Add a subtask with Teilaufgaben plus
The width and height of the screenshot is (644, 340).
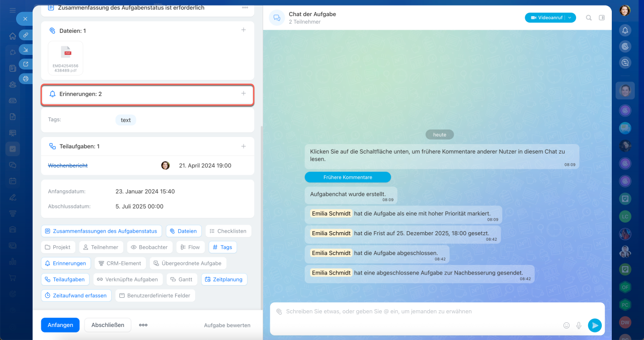click(x=244, y=146)
